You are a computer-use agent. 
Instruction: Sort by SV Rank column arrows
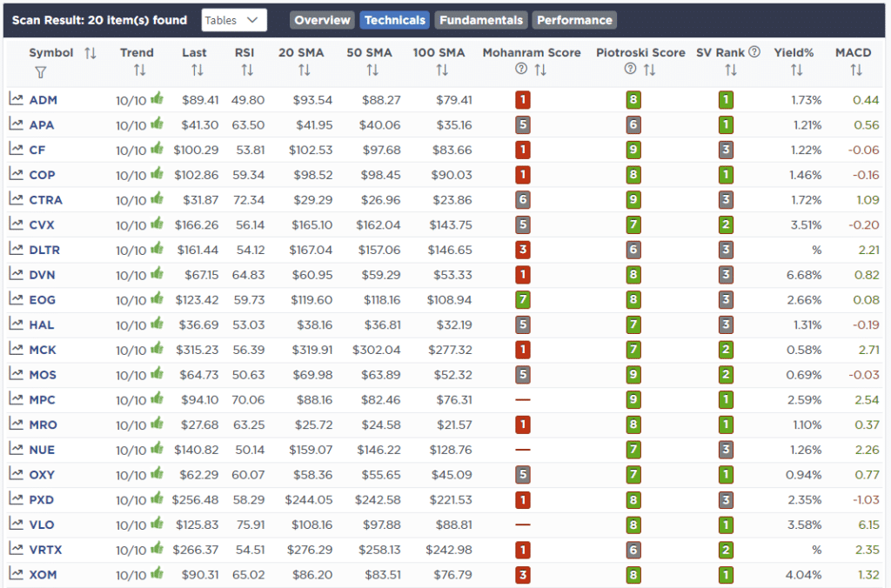(x=731, y=70)
